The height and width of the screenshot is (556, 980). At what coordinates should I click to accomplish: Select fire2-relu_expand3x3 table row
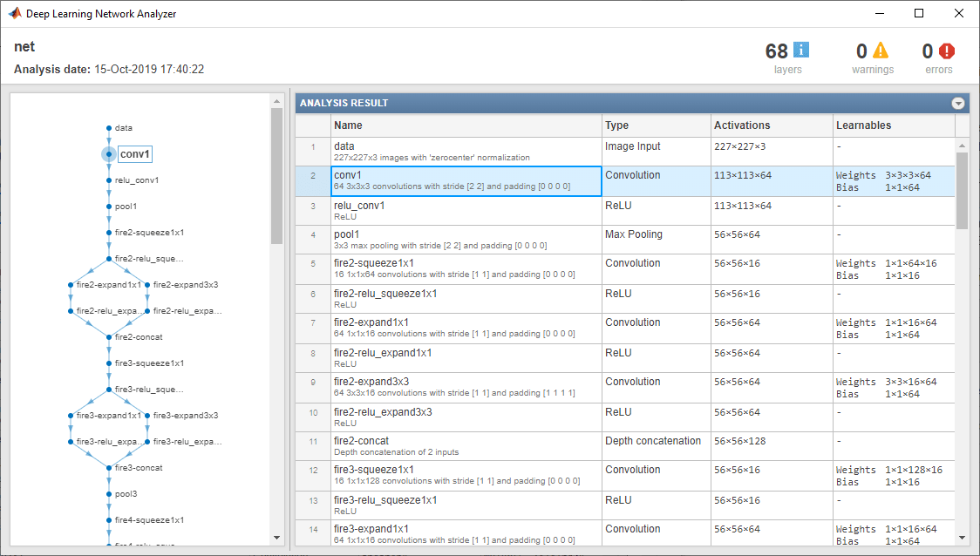pyautogui.click(x=625, y=418)
